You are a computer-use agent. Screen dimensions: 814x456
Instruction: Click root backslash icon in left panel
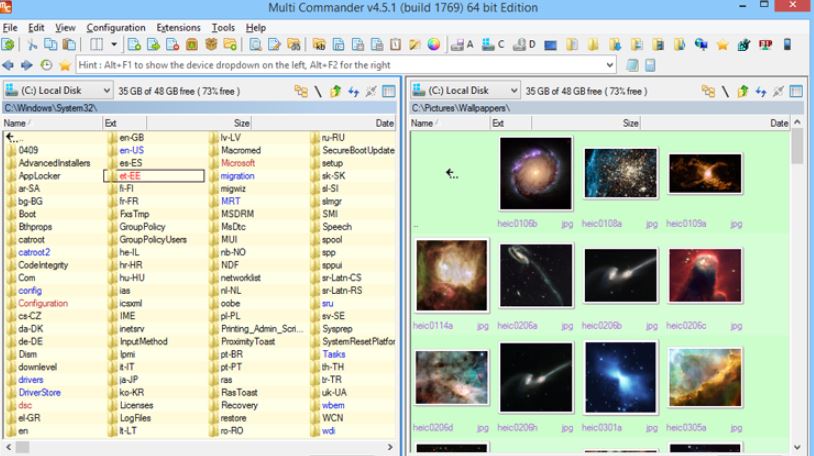pos(318,91)
